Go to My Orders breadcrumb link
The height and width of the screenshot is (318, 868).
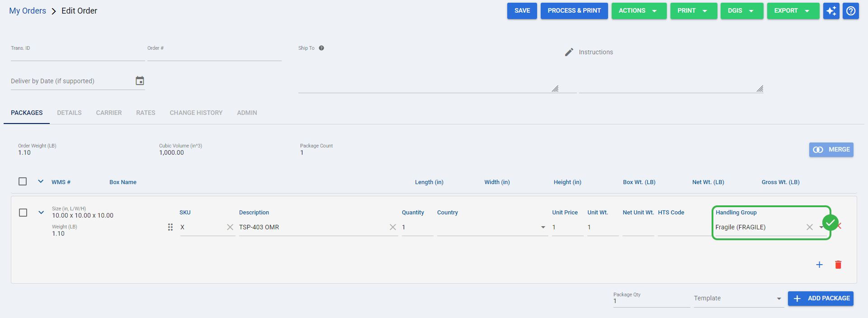(x=28, y=11)
